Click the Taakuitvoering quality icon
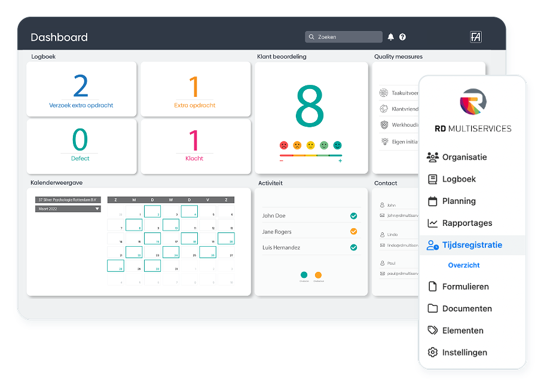This screenshot has width=550, height=392. pyautogui.click(x=384, y=93)
